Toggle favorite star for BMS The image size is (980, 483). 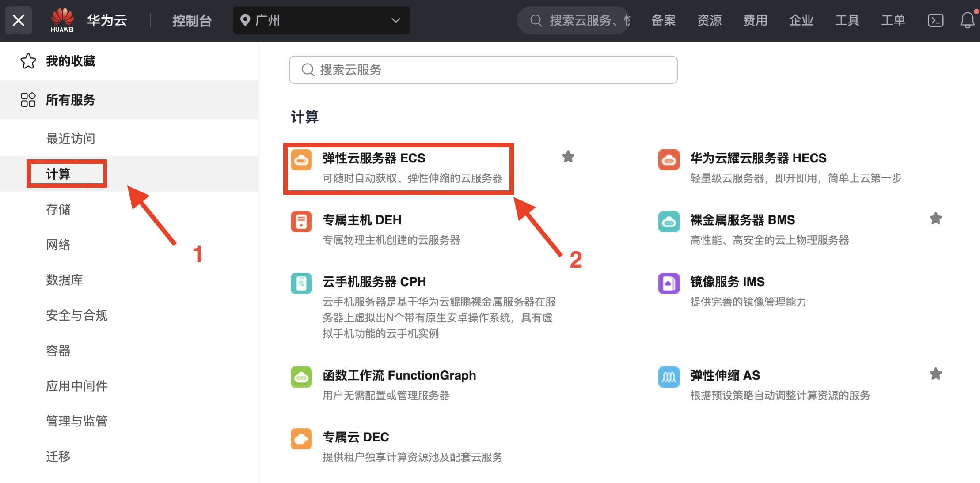(935, 219)
